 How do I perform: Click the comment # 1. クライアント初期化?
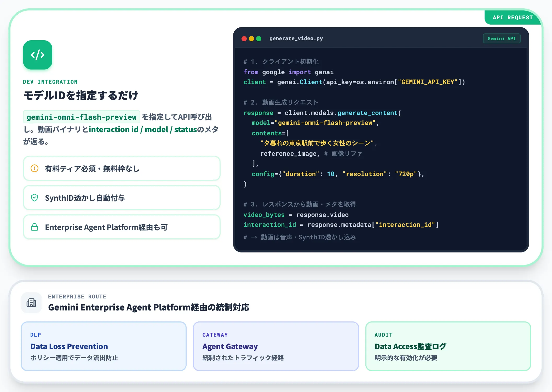pyautogui.click(x=281, y=62)
